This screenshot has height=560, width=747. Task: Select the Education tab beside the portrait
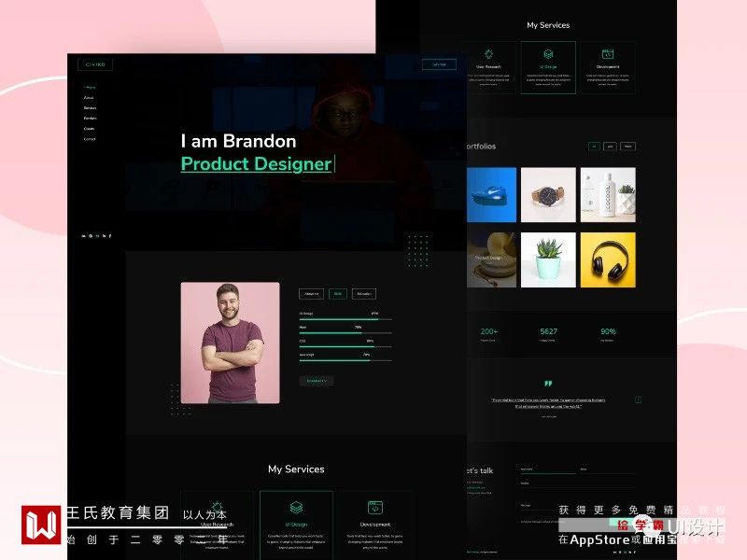click(364, 294)
